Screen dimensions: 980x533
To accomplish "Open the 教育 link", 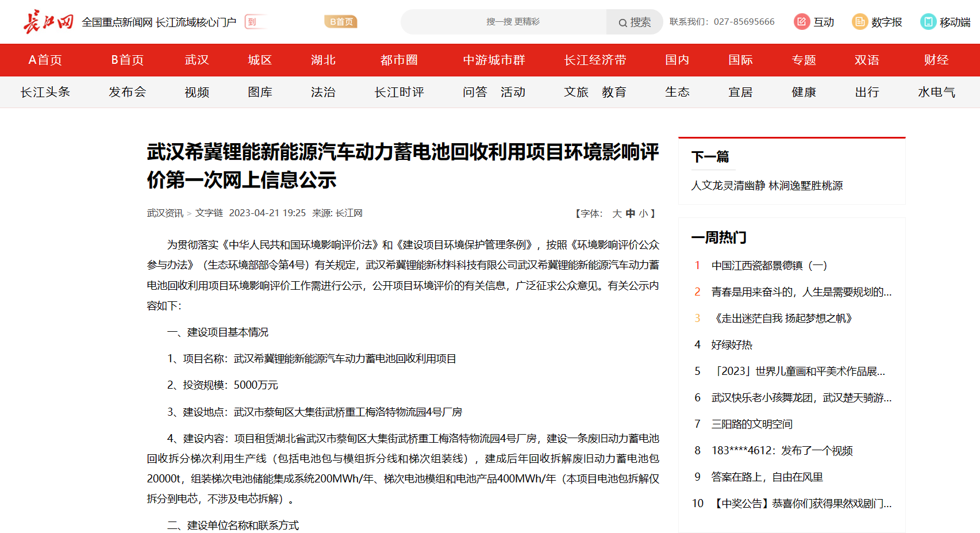I will pos(614,92).
